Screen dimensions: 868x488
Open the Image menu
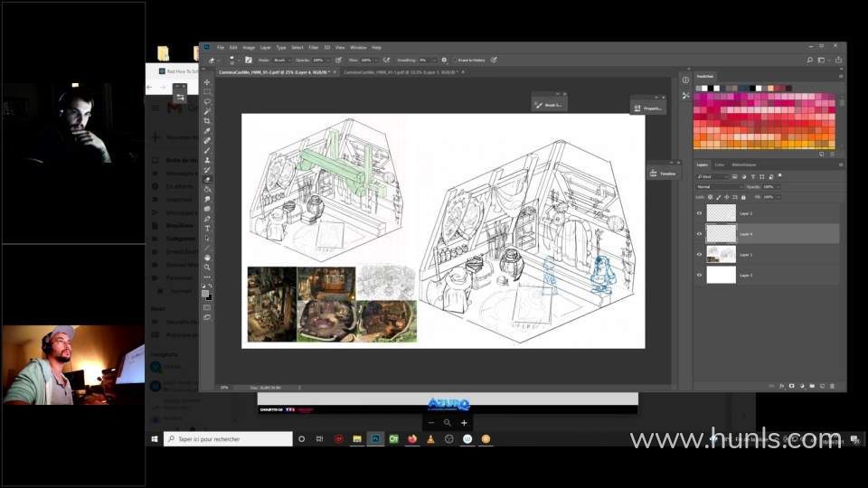(249, 48)
